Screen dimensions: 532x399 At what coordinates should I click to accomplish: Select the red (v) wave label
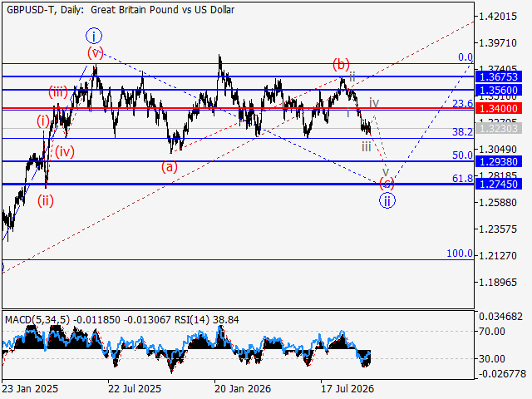(95, 52)
